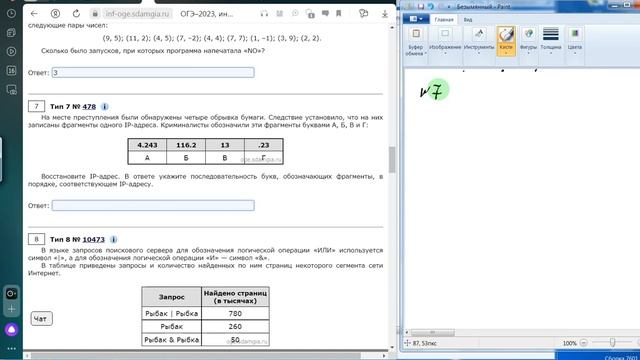Screen dimensions: 640x360
Task: Open the Yandex account profile icon
Action: coord(55,13)
